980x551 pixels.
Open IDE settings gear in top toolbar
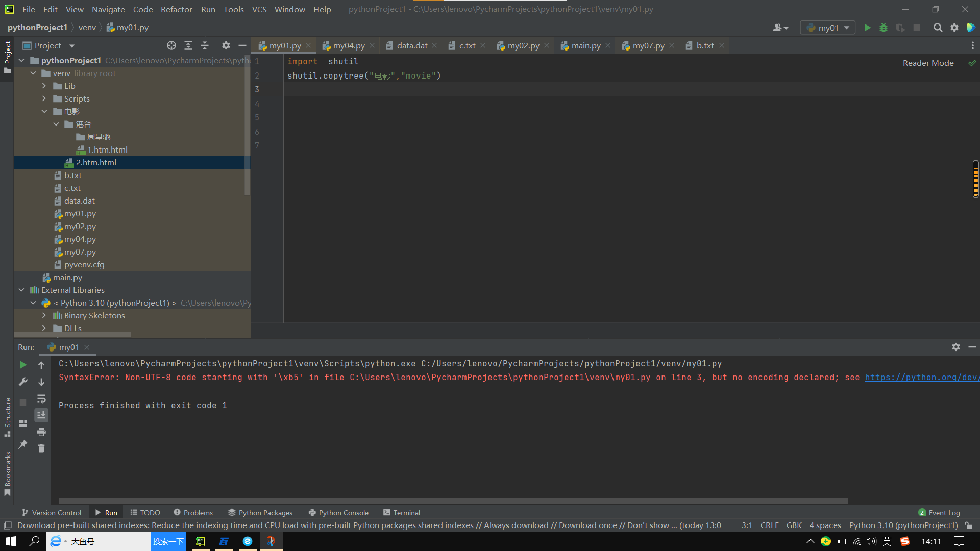tap(954, 28)
